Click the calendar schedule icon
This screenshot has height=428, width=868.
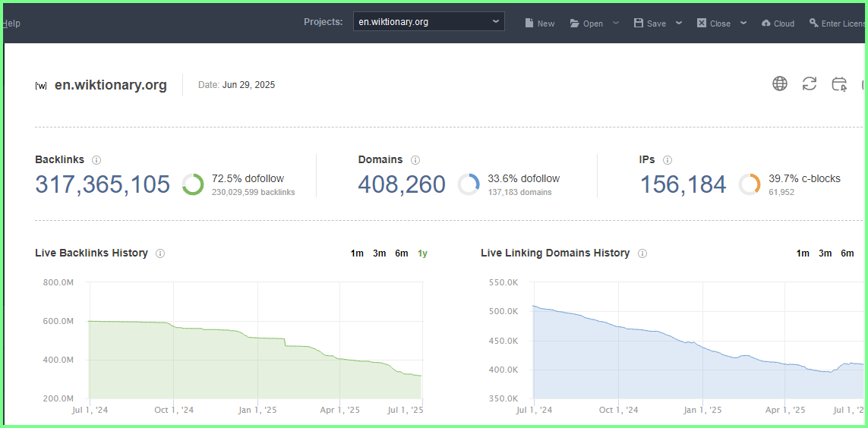point(839,84)
